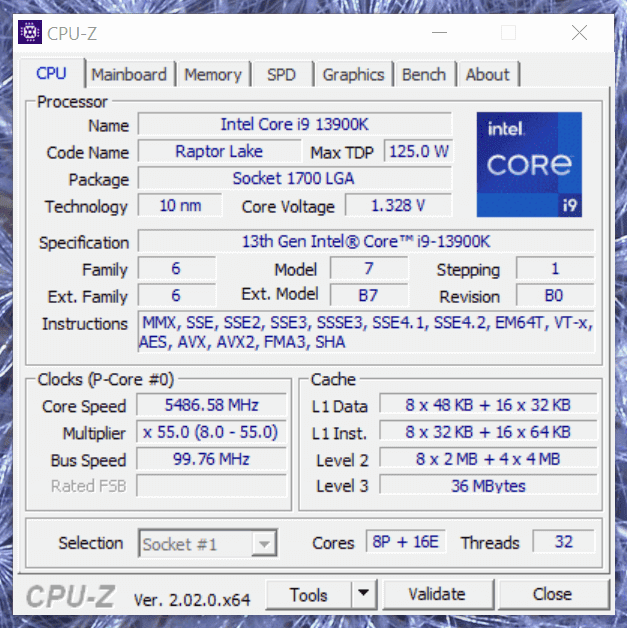Click the Core Speed value field
Image resolution: width=627 pixels, height=628 pixels.
[x=211, y=405]
